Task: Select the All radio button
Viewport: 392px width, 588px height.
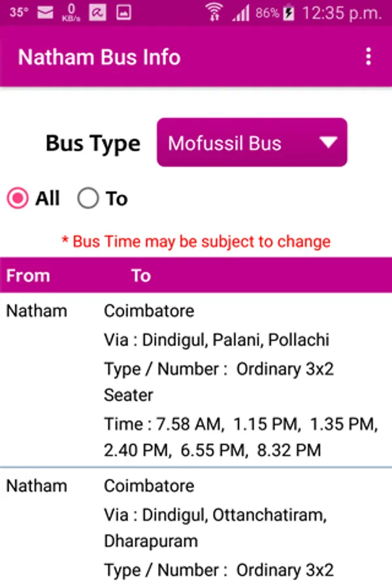Action: pyautogui.click(x=18, y=199)
